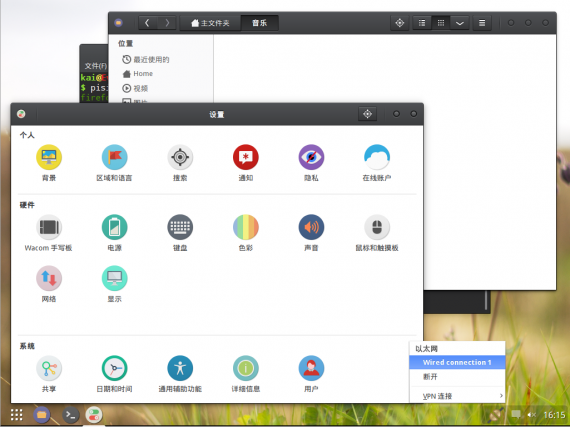The height and width of the screenshot is (427, 570).
Task: Open the 用户 users settings
Action: [311, 374]
